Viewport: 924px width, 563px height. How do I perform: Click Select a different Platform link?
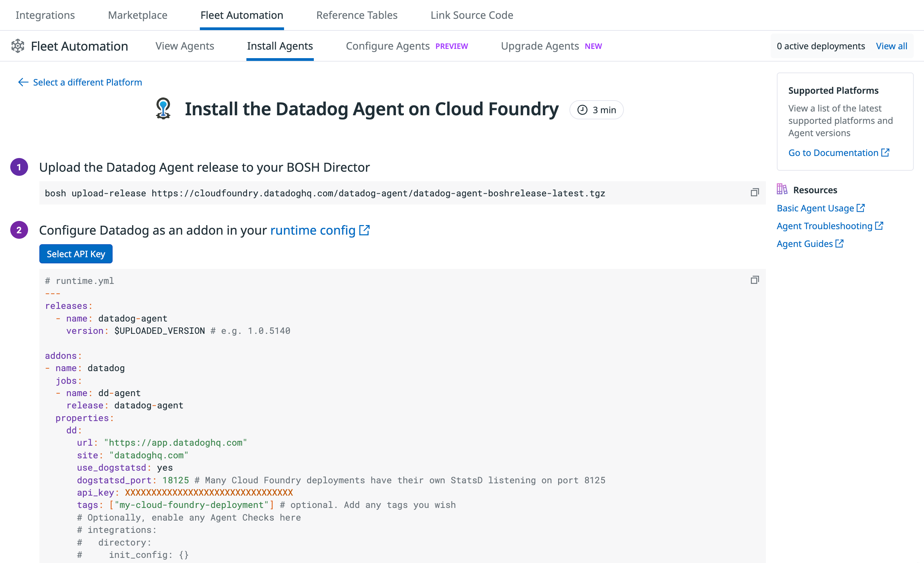click(87, 82)
